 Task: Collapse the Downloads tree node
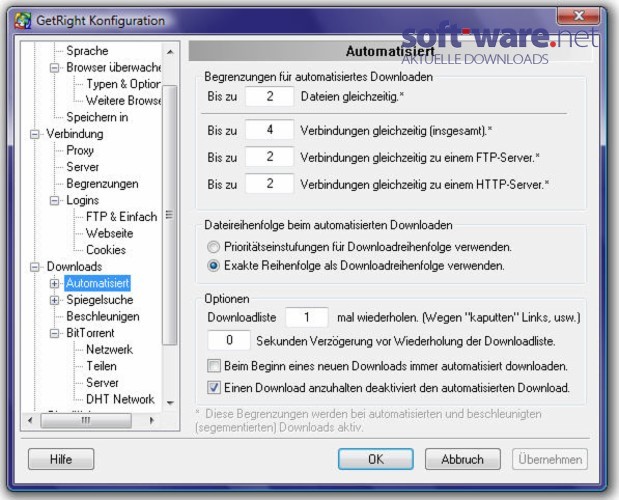[35, 267]
